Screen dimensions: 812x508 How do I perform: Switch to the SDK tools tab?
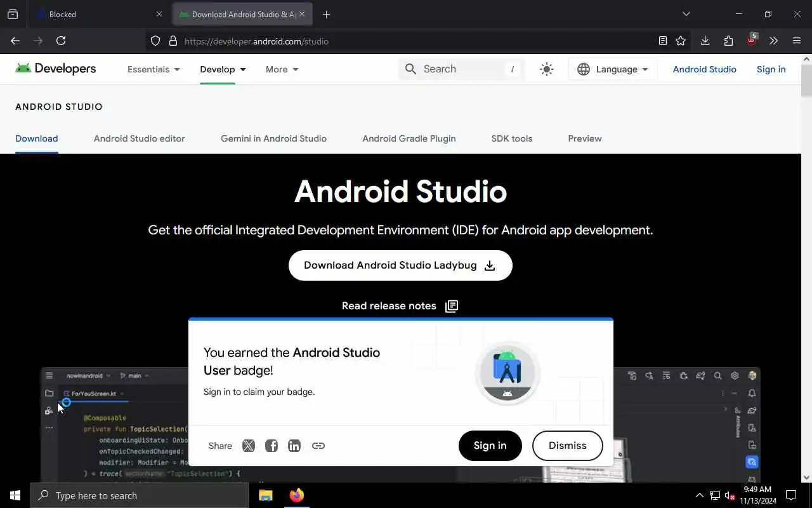click(512, 138)
